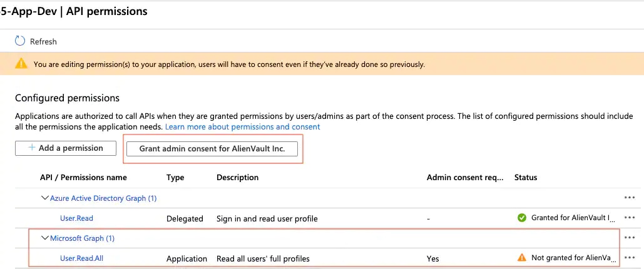Click the Configured permissions heading
The width and height of the screenshot is (644, 269).
[x=68, y=98]
